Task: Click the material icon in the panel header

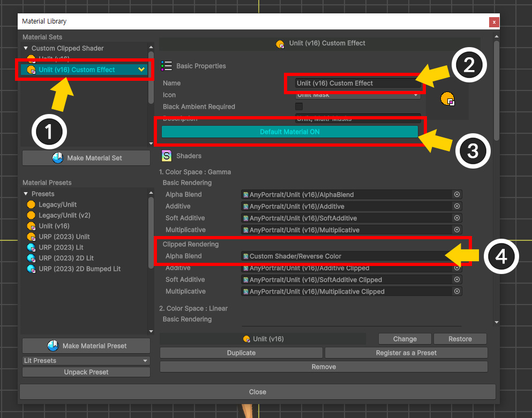Action: click(x=280, y=44)
